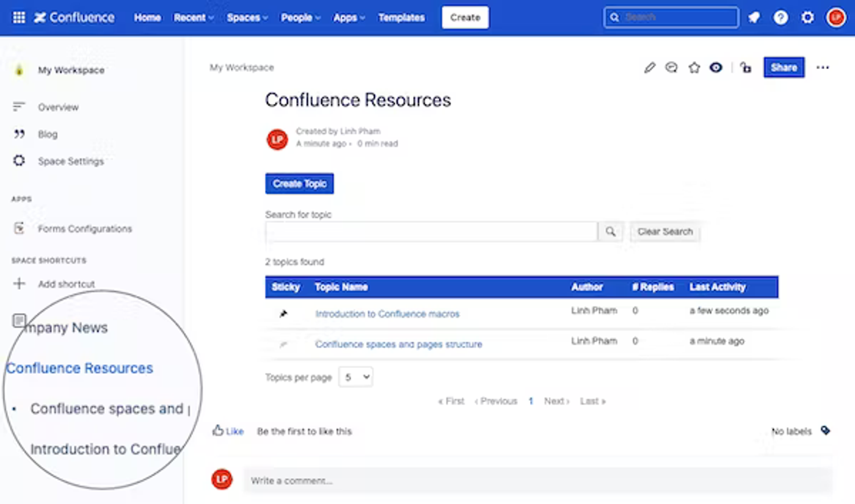Click the LP avatar beside comment box

click(x=222, y=480)
